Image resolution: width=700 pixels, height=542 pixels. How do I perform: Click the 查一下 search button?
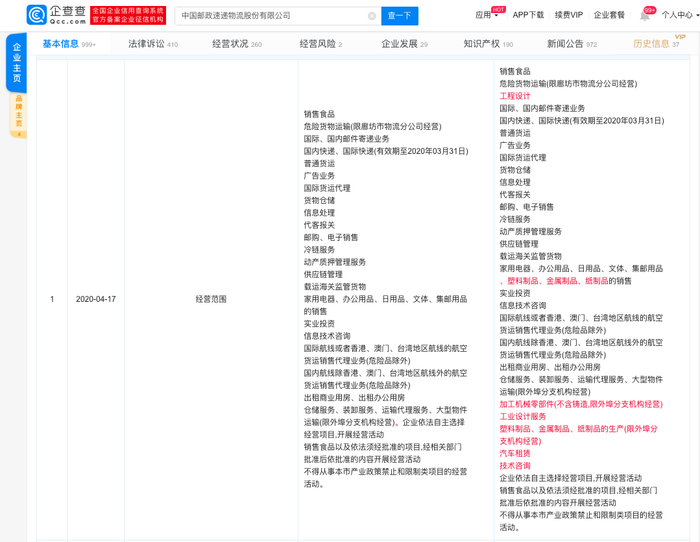coord(400,16)
